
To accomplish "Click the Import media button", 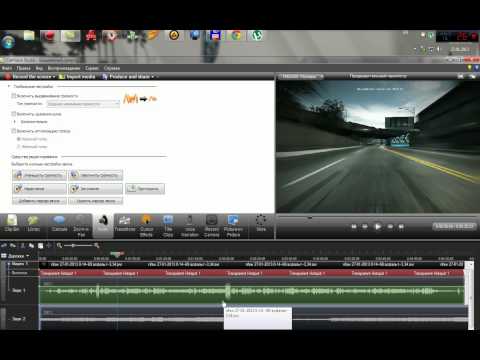I will (77, 77).
